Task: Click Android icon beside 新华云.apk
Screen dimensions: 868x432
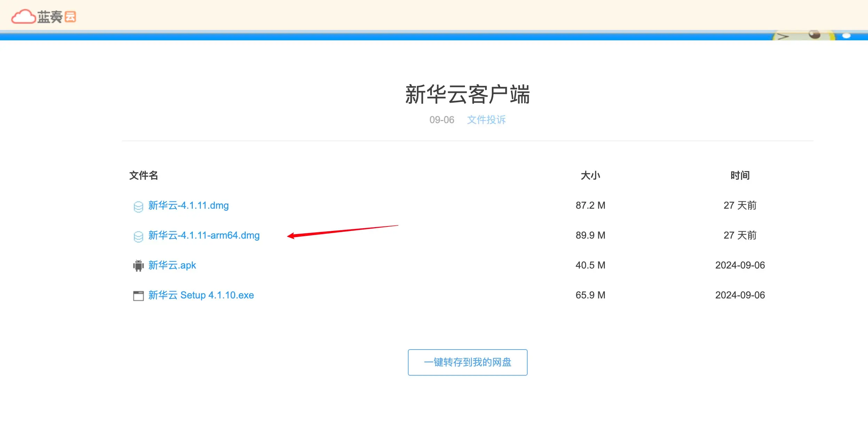Action: click(138, 266)
